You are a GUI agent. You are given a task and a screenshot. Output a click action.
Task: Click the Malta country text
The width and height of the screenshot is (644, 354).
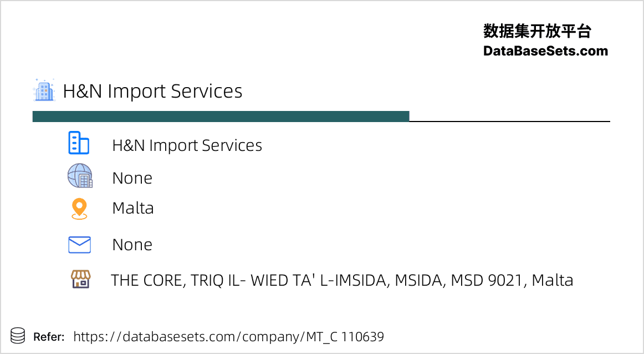tap(133, 208)
